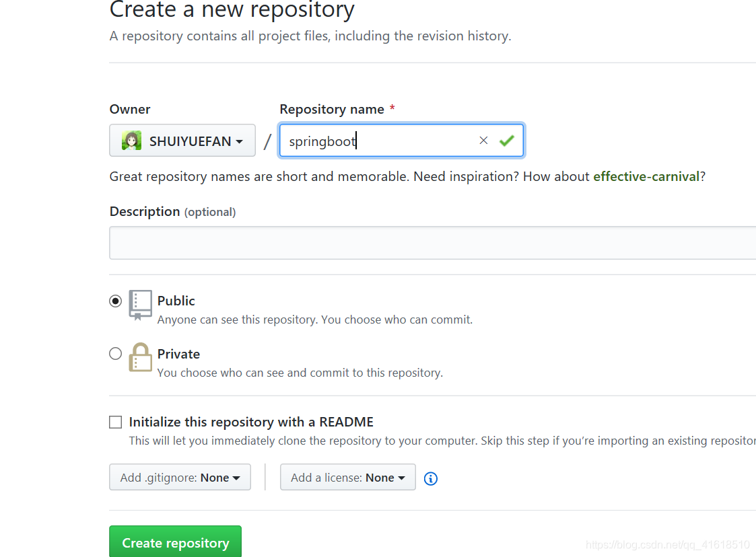Focus the Repository name field
756x557 pixels.
[x=401, y=140]
